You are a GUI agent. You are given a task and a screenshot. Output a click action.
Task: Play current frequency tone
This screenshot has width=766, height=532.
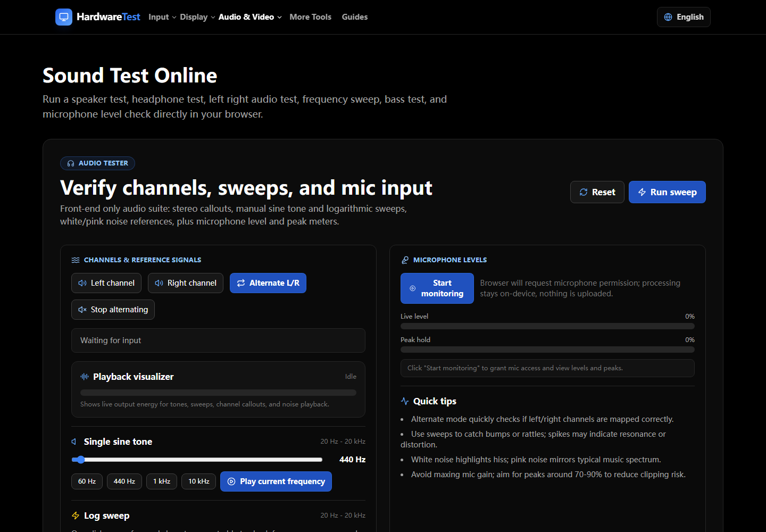click(x=276, y=481)
